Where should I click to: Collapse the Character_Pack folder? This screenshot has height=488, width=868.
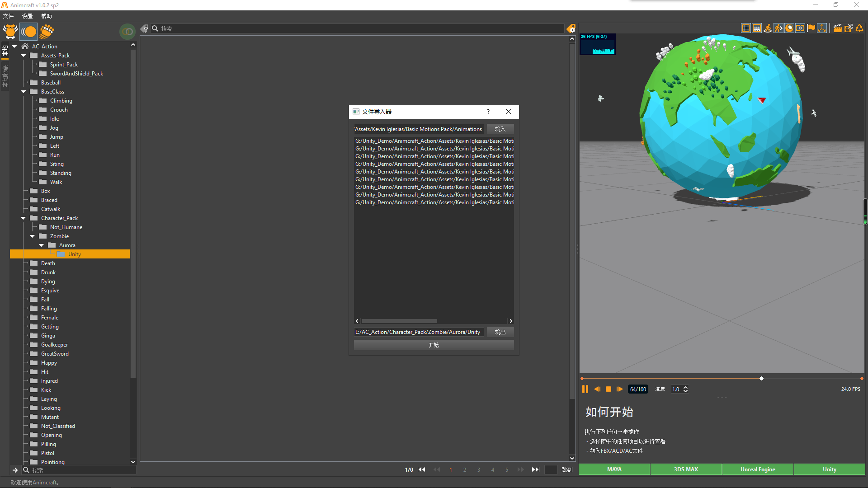pyautogui.click(x=23, y=218)
